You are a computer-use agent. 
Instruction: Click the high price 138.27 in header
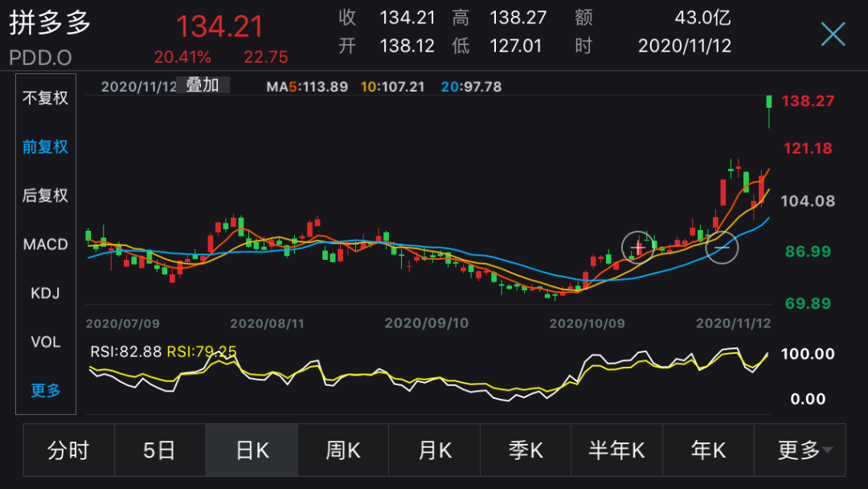pos(518,18)
